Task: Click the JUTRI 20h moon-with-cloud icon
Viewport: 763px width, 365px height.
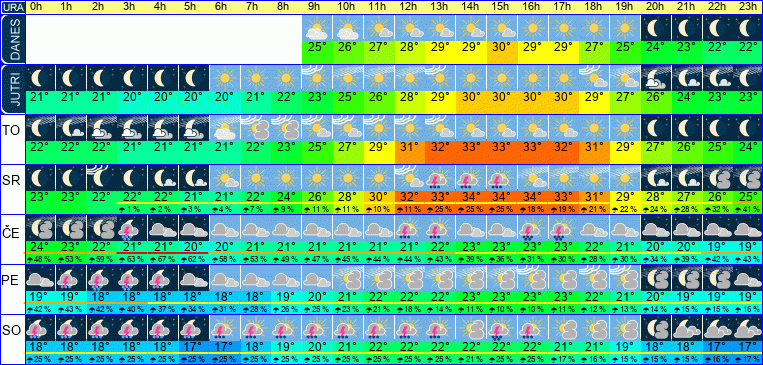Action: pos(656,77)
